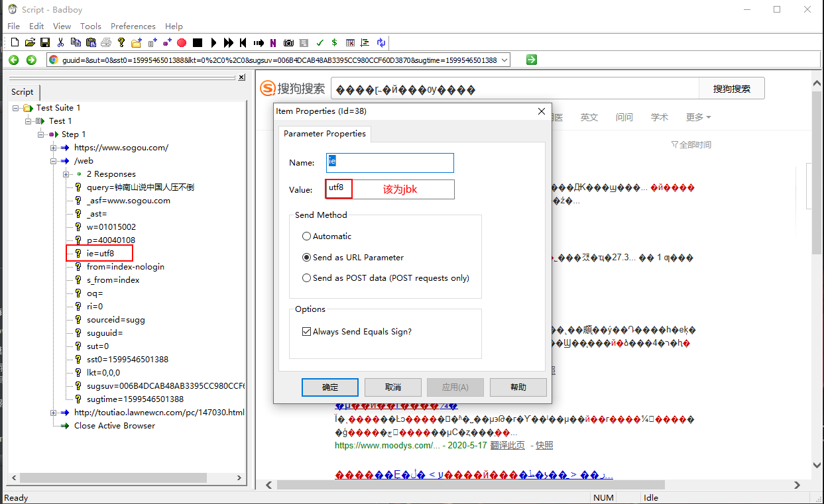Play the script with single arrow
The image size is (824, 504).
click(x=213, y=42)
